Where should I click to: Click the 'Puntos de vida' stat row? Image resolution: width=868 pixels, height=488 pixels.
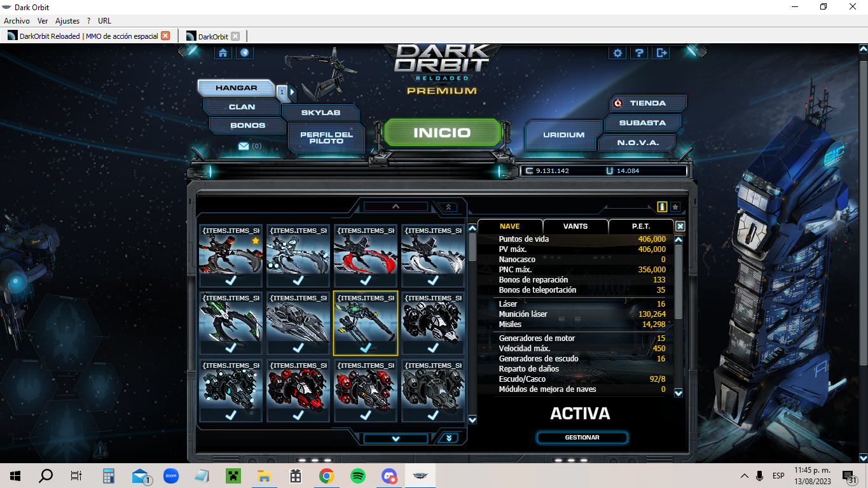tap(582, 239)
